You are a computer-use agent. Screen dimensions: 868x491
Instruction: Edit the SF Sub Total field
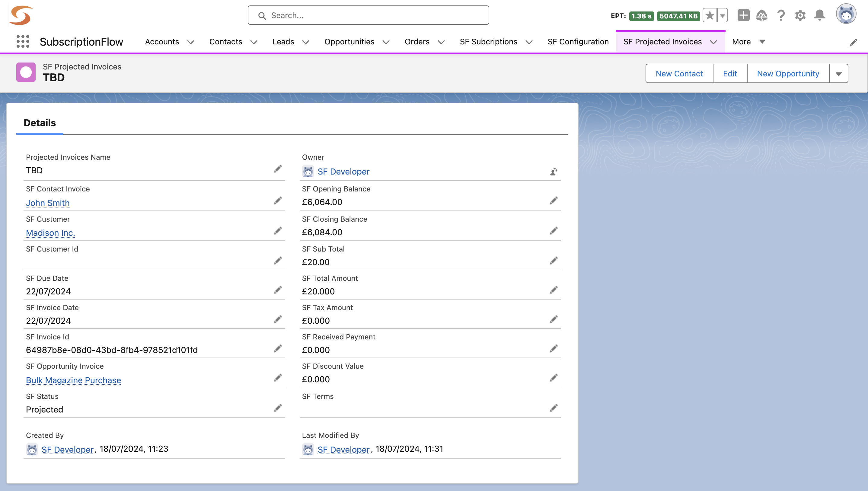tap(554, 261)
